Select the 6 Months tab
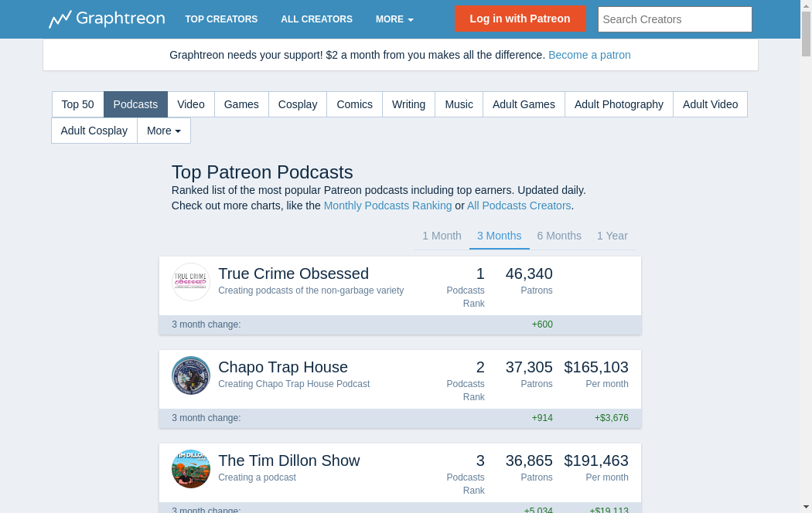 (x=559, y=236)
